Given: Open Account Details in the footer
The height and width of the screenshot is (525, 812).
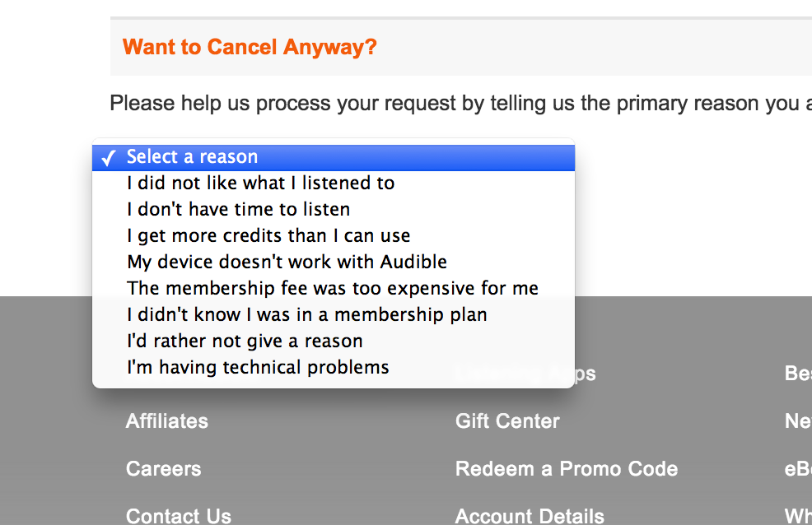Looking at the screenshot, I should (530, 516).
